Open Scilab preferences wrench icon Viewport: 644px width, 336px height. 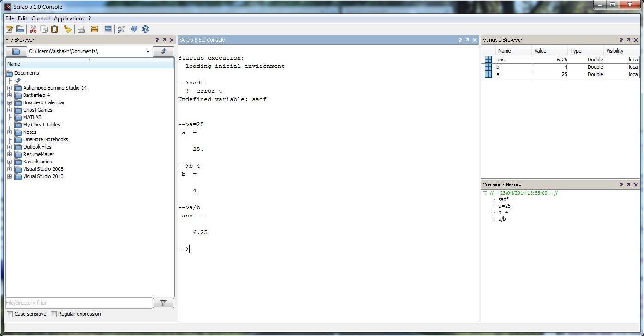click(121, 29)
